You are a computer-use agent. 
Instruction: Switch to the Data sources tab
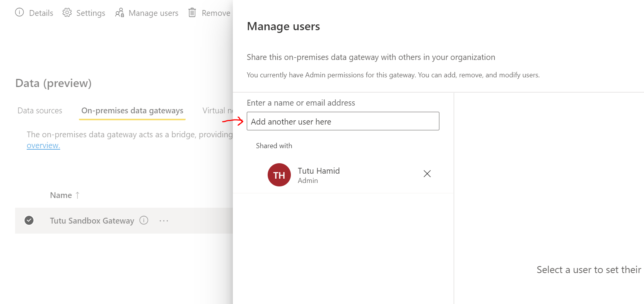click(40, 111)
